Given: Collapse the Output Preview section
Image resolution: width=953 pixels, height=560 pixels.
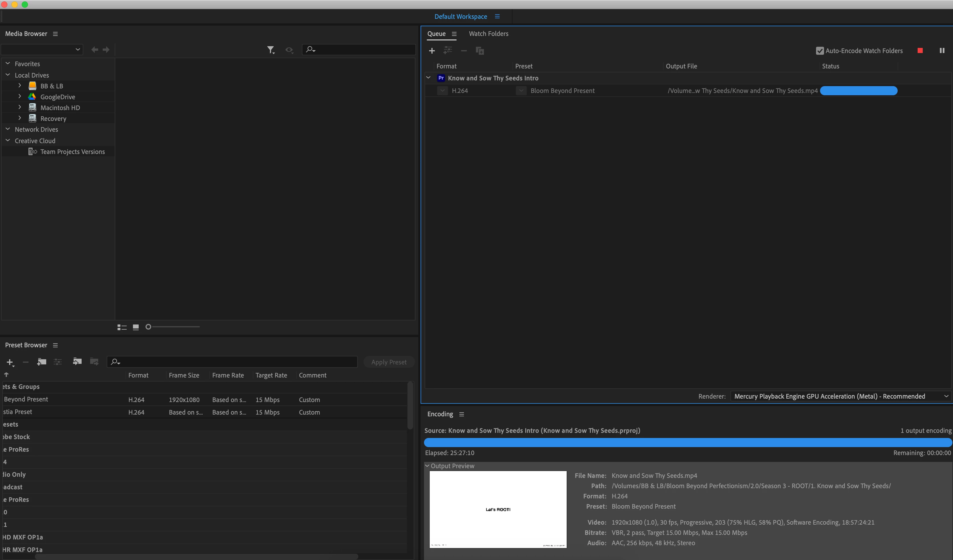Looking at the screenshot, I should pyautogui.click(x=427, y=466).
